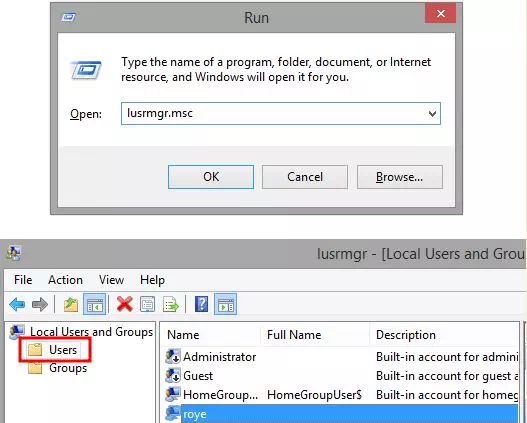Screen dimensions: 527x423
Task: Click Local Users and Groups computer icon
Action: (x=17, y=332)
